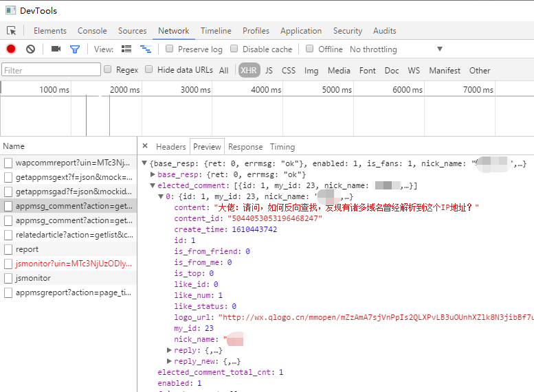Viewport: 534px width, 392px height.
Task: Clear the network log
Action: pyautogui.click(x=30, y=49)
